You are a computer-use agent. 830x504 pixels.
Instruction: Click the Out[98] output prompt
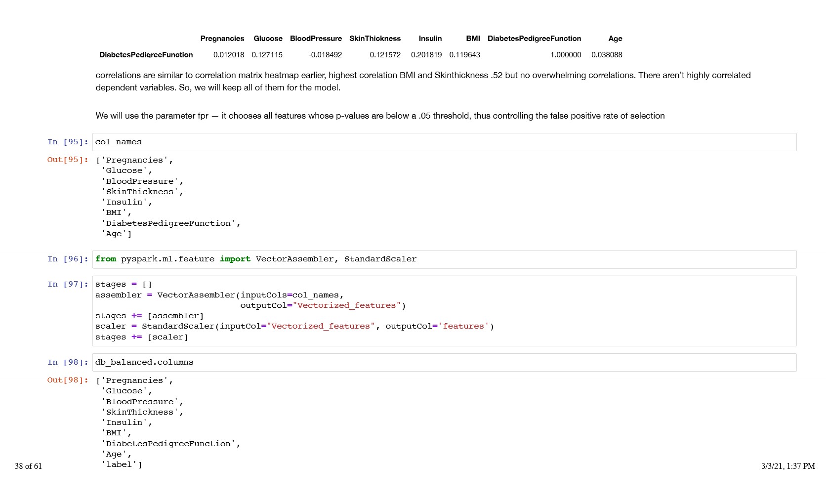[x=68, y=380]
